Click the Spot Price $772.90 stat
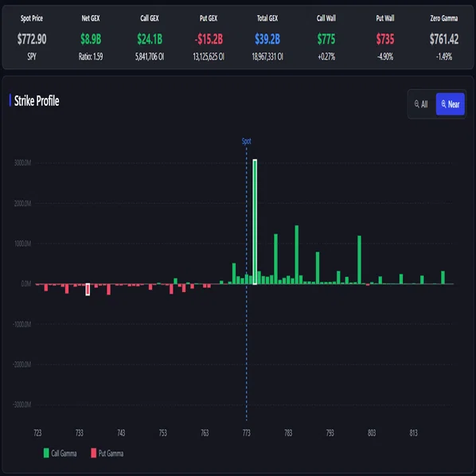 pyautogui.click(x=32, y=37)
